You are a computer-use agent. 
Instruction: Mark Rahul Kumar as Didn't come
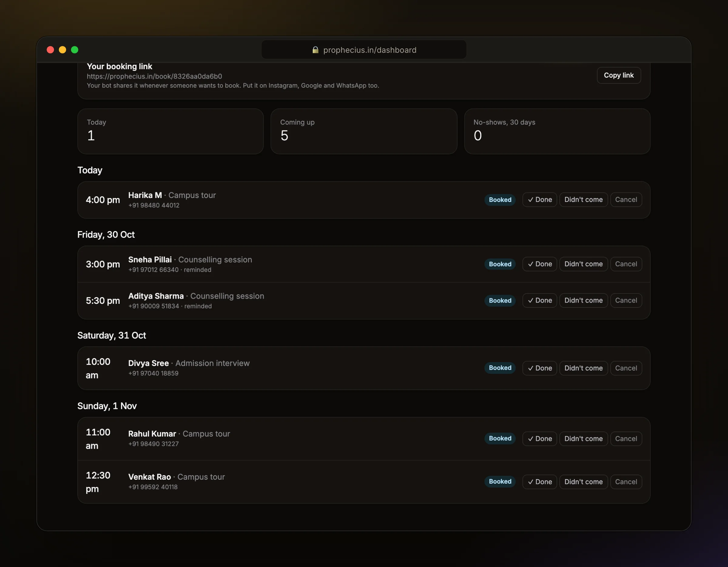(583, 439)
